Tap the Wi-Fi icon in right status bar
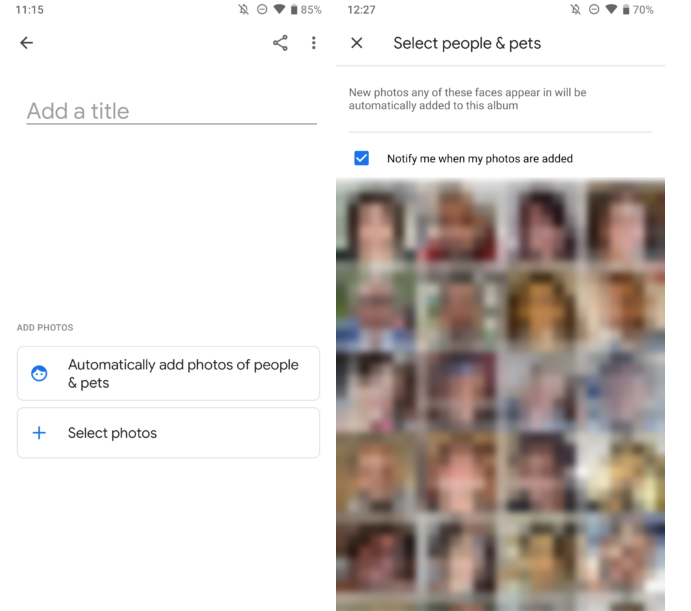 coord(611,9)
